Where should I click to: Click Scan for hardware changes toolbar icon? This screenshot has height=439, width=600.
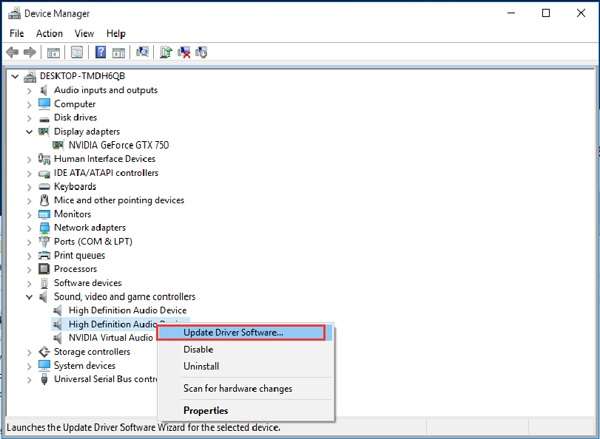click(x=142, y=52)
